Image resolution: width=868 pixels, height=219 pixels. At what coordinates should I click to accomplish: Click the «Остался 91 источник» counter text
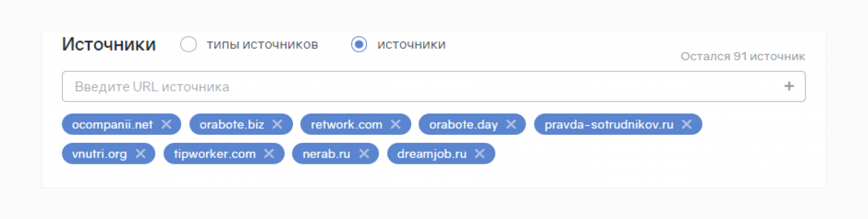(x=743, y=57)
